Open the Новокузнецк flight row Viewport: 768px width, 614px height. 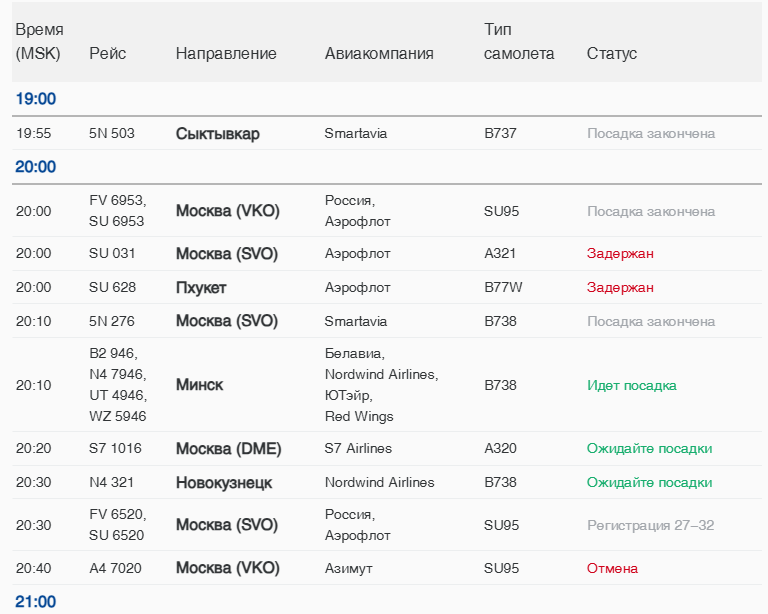coord(224,482)
